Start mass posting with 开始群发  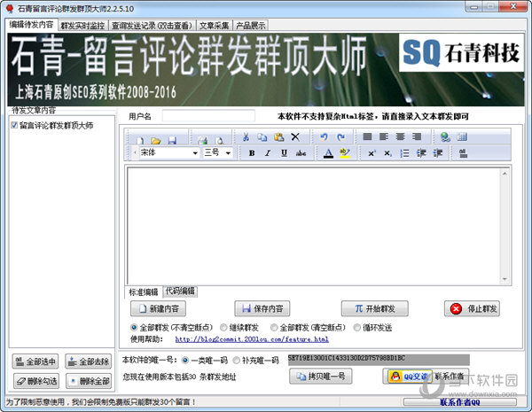tap(374, 308)
